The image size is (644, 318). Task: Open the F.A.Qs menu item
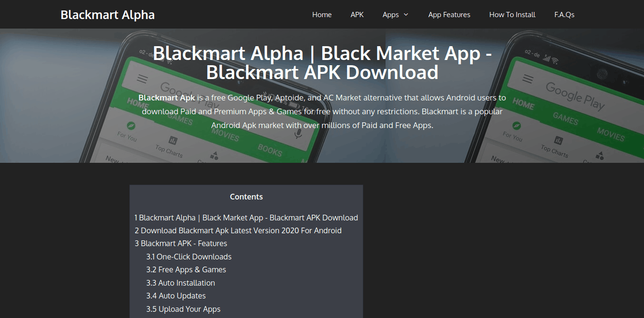(x=565, y=15)
